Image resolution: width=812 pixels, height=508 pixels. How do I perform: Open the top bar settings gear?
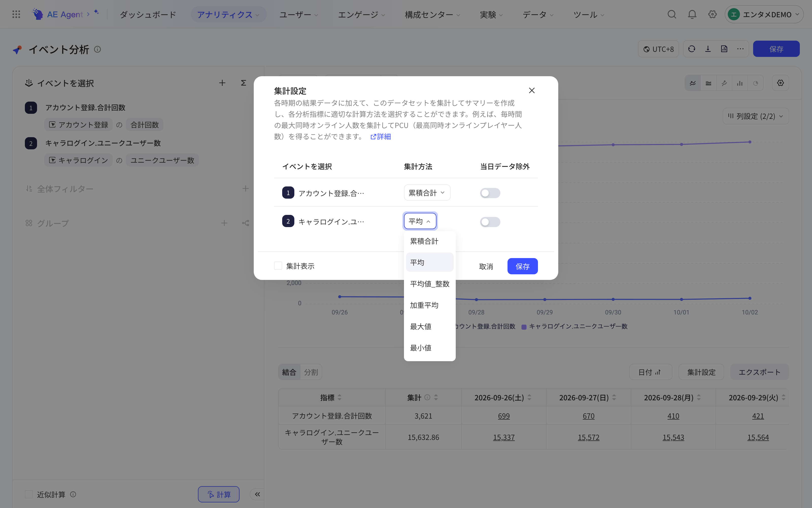pyautogui.click(x=712, y=14)
